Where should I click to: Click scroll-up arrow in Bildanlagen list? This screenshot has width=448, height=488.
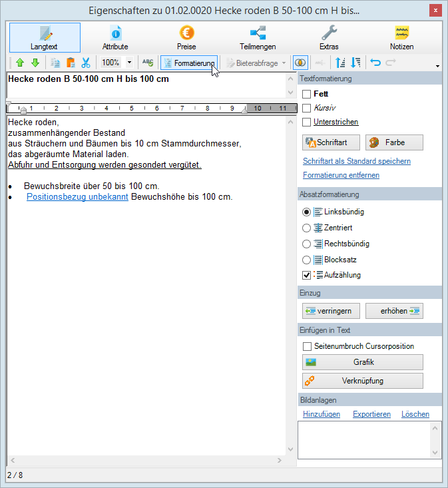click(435, 429)
